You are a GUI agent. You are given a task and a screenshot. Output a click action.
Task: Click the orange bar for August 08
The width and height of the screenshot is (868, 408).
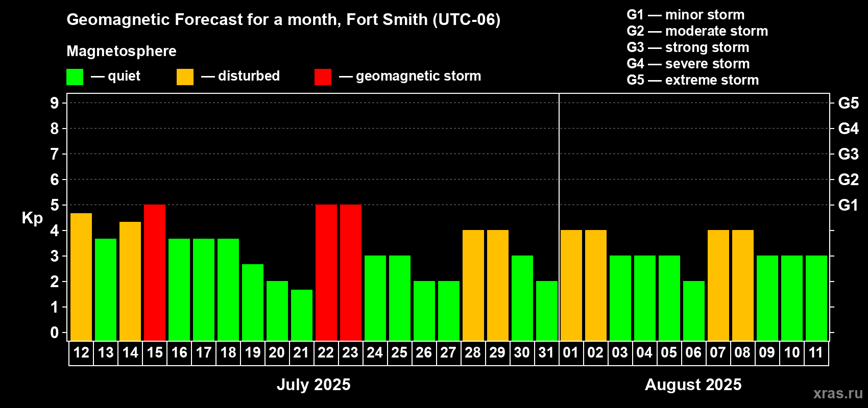tap(743, 286)
